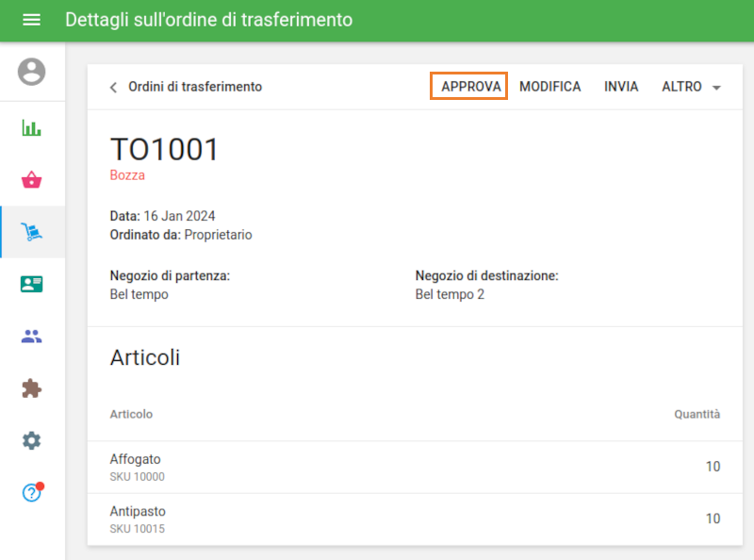Select the items shopping bag icon
754x560 pixels.
[x=31, y=178]
